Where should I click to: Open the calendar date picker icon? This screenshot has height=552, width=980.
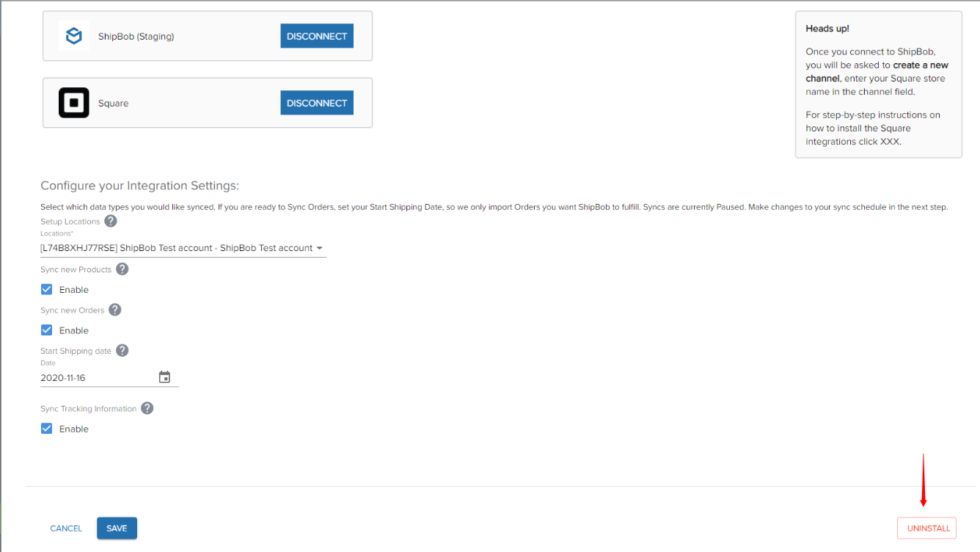(164, 377)
